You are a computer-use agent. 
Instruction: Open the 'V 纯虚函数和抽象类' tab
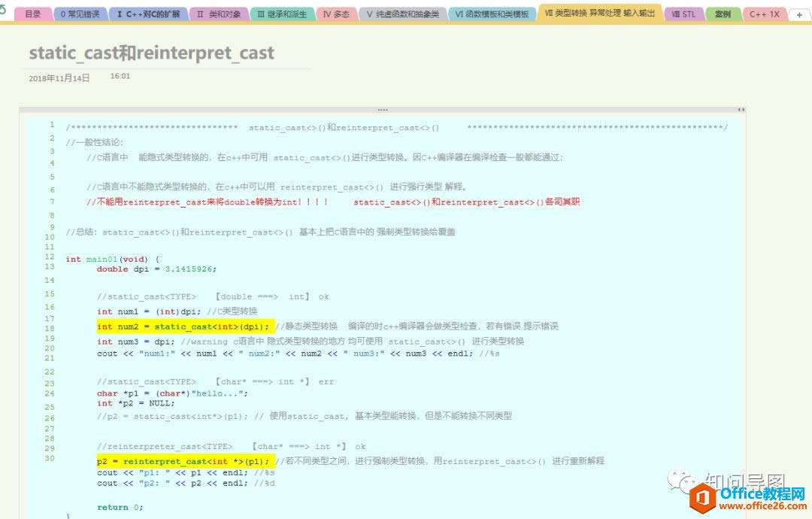coord(401,14)
